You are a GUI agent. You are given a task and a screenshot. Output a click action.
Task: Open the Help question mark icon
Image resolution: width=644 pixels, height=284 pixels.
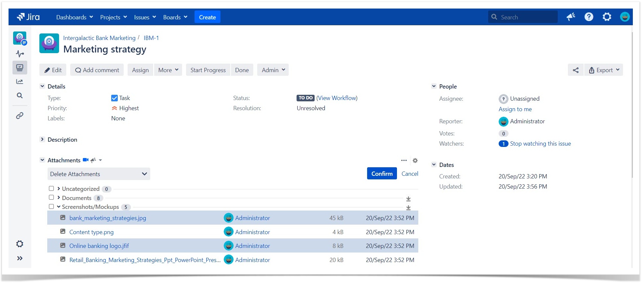click(589, 17)
